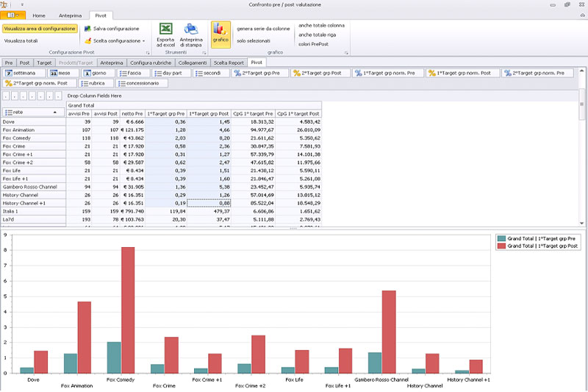
Task: Toggle the Visualizza totali option
Action: (21, 41)
